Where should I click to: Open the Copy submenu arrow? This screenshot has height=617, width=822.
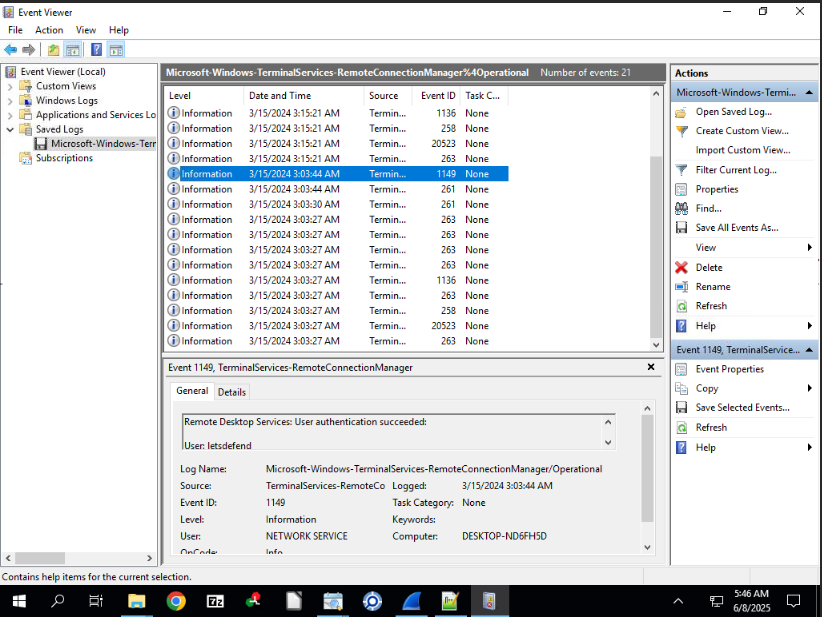pyautogui.click(x=809, y=388)
